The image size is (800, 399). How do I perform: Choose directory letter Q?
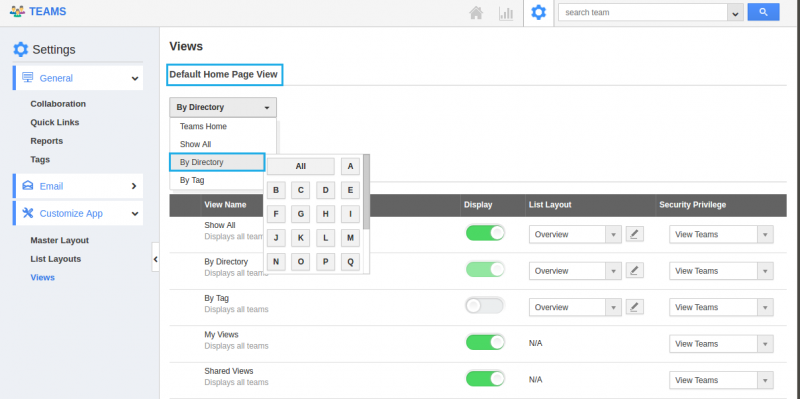click(x=351, y=262)
